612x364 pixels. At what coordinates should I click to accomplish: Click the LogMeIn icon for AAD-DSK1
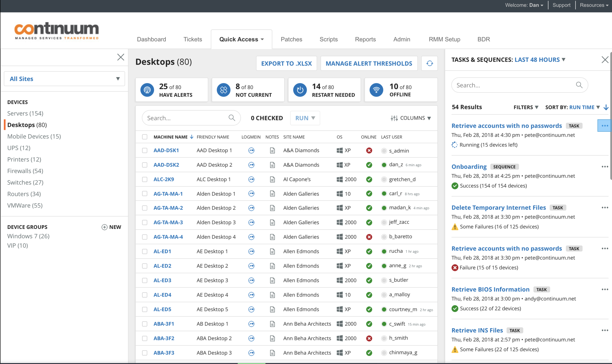(251, 150)
